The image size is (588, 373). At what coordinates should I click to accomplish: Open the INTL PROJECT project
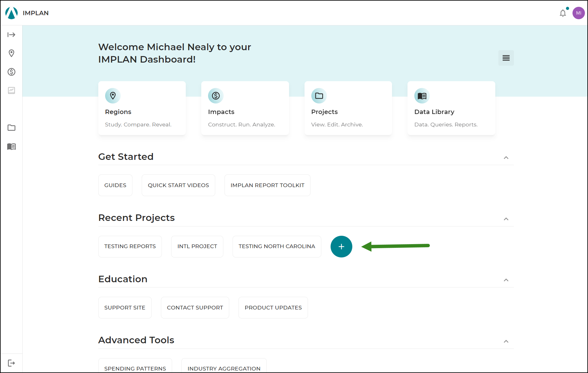click(x=197, y=247)
